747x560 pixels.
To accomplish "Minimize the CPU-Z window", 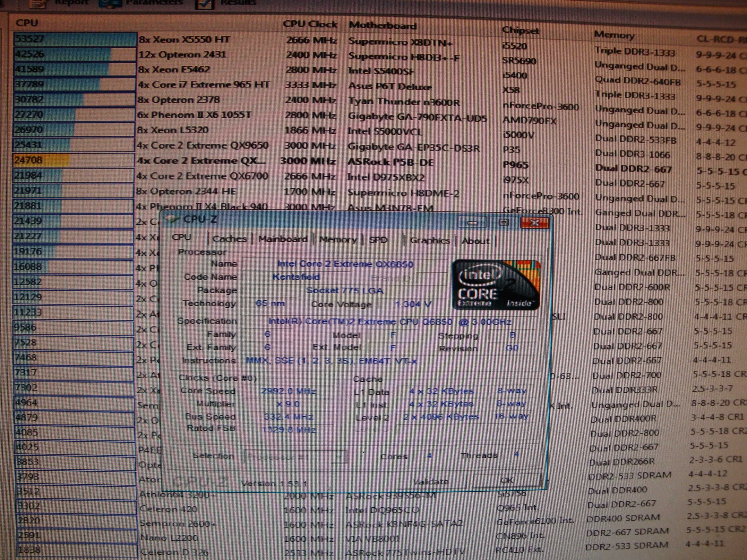I will click(472, 222).
